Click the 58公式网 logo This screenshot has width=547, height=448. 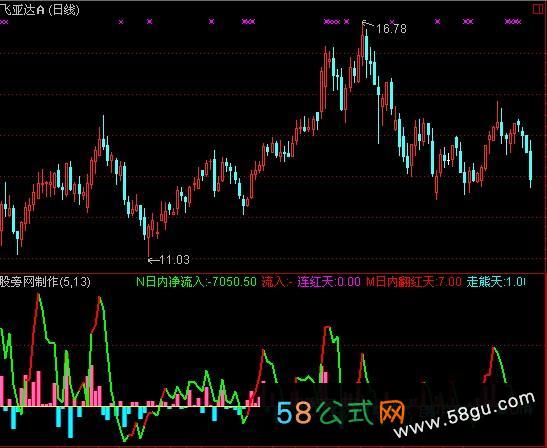click(x=340, y=413)
